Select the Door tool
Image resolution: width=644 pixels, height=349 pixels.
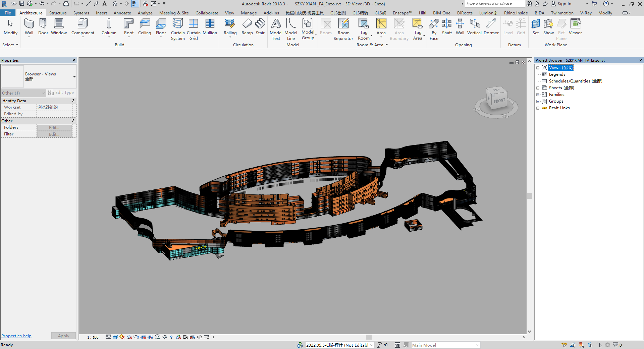43,27
